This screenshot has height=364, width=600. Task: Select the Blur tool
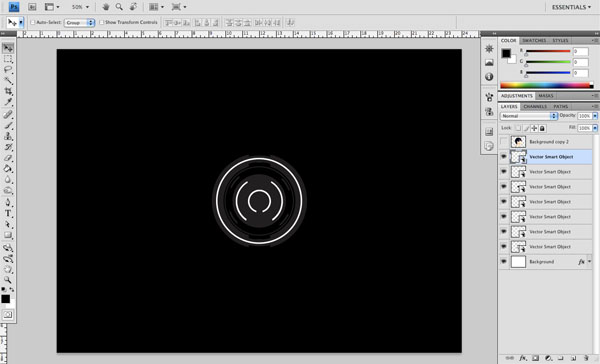point(8,180)
